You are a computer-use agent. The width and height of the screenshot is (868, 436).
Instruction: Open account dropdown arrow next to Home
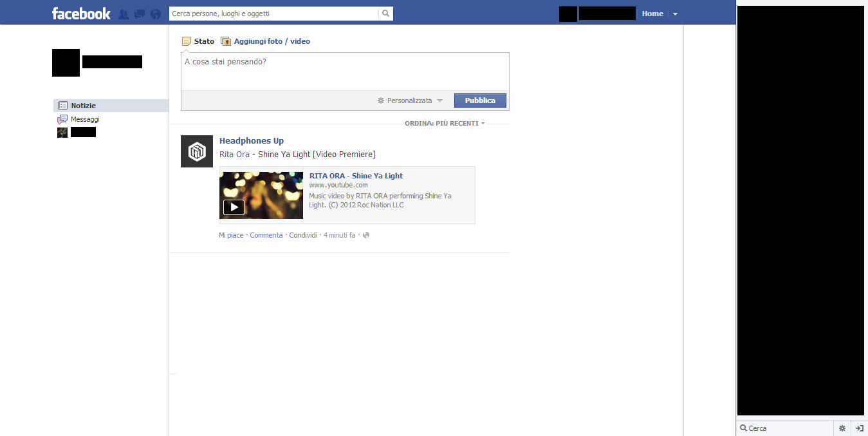[x=675, y=14]
